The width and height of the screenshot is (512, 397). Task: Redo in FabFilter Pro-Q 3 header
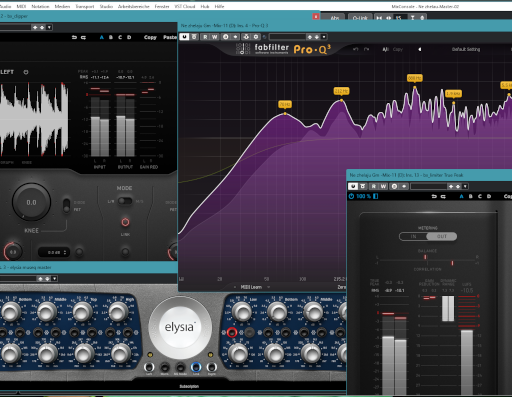(367, 49)
